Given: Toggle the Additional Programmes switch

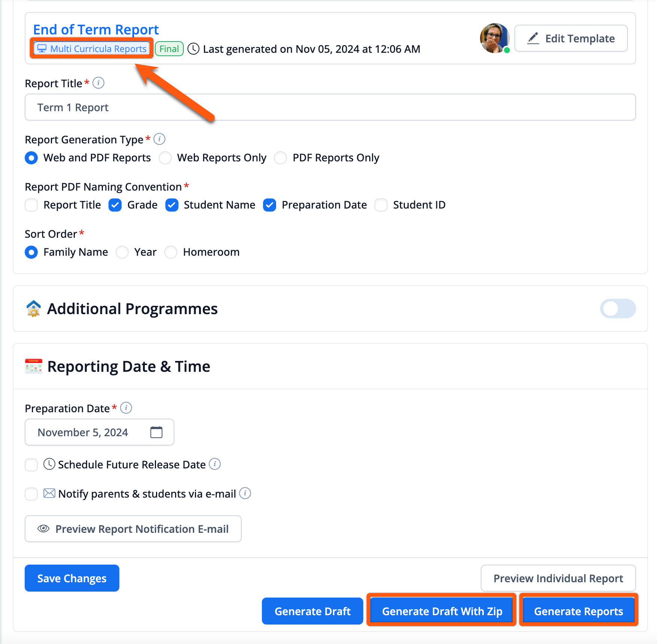Looking at the screenshot, I should pos(618,309).
